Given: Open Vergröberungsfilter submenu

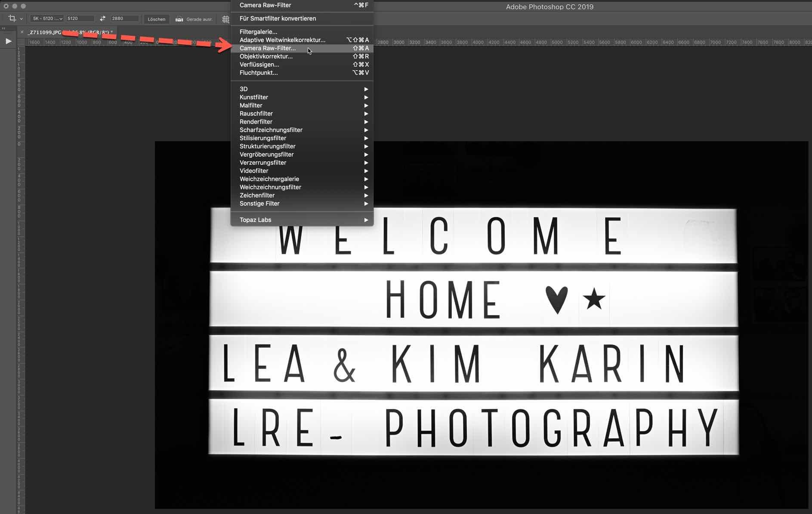Looking at the screenshot, I should (x=302, y=155).
